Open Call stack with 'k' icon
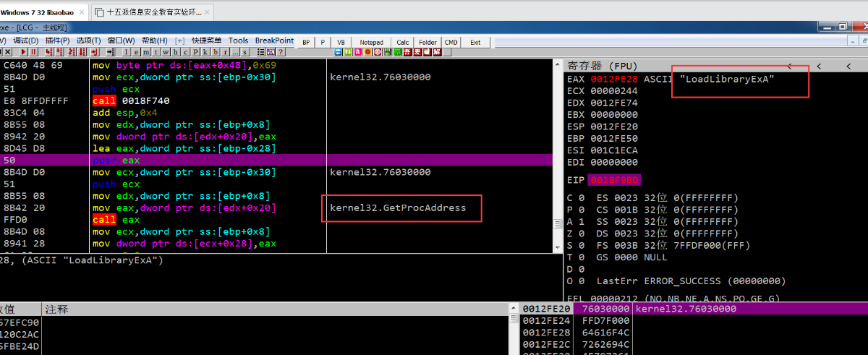The image size is (868, 355). coord(205,52)
